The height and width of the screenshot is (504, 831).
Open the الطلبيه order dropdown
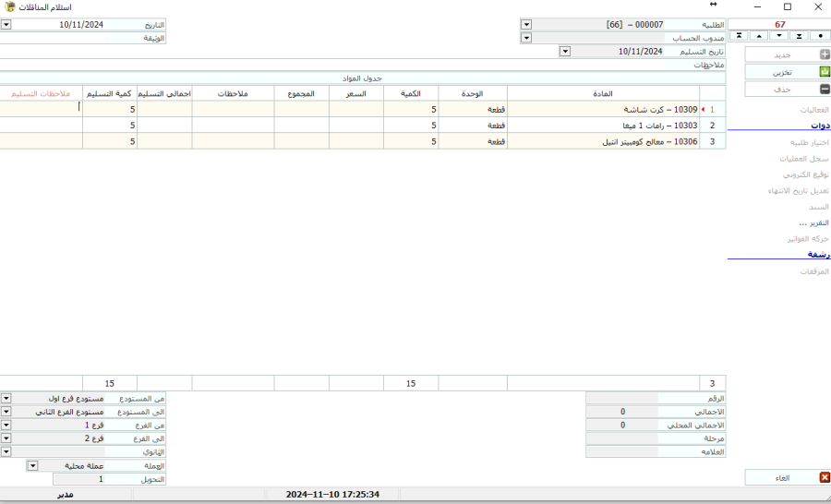point(525,24)
